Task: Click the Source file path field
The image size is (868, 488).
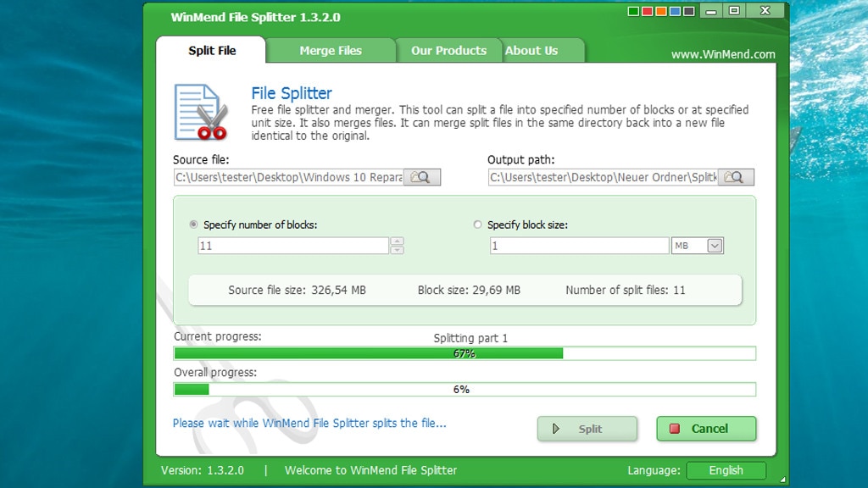Action: coord(288,177)
